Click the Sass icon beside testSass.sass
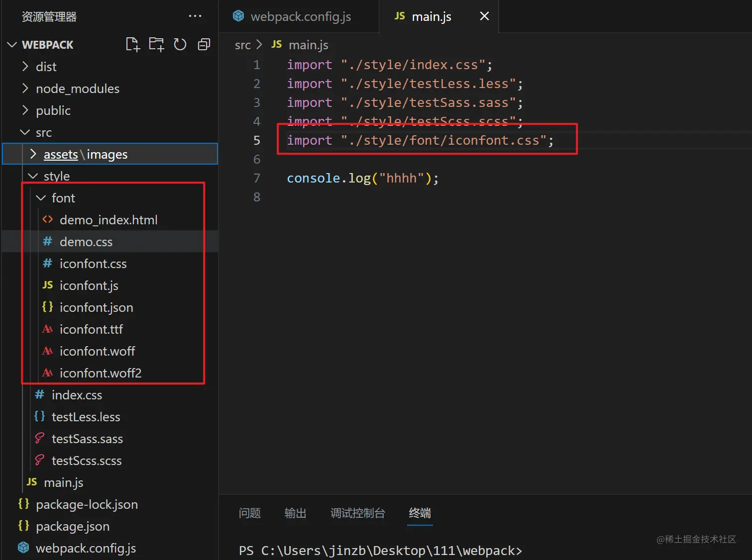This screenshot has height=560, width=752. [x=40, y=438]
